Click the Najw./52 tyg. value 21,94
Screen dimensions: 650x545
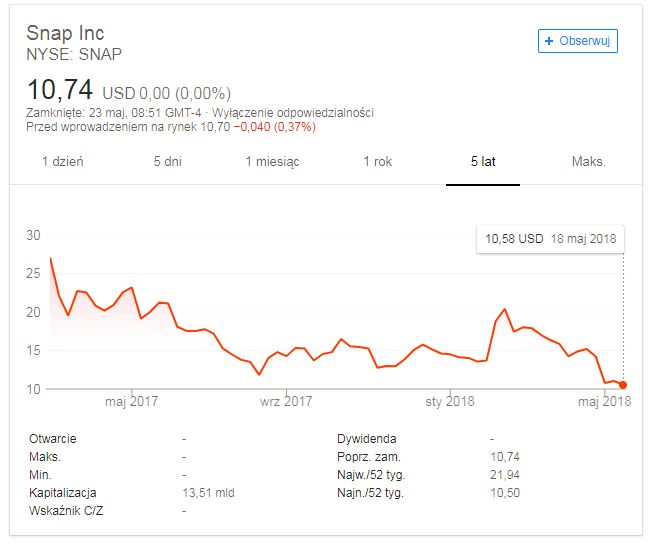pos(504,475)
